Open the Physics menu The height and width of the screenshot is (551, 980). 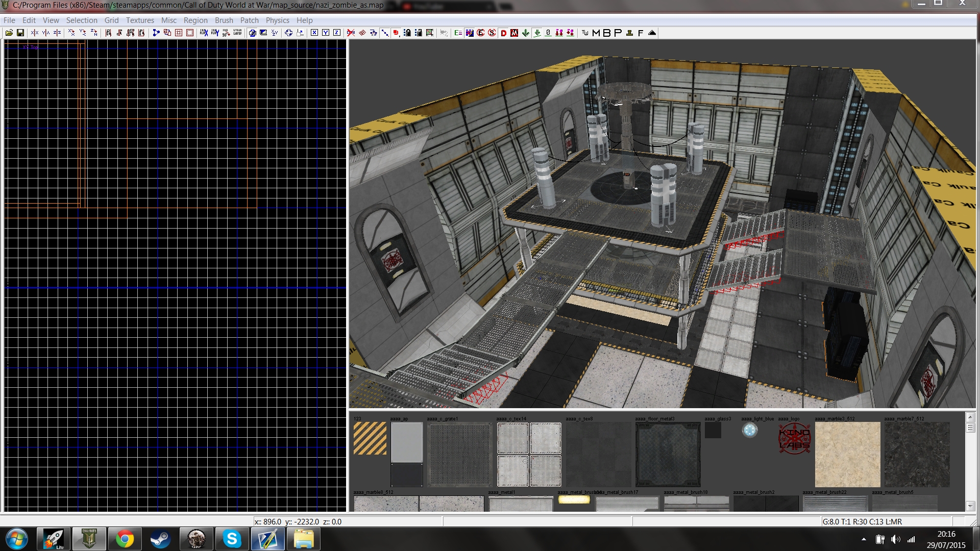[x=277, y=20]
